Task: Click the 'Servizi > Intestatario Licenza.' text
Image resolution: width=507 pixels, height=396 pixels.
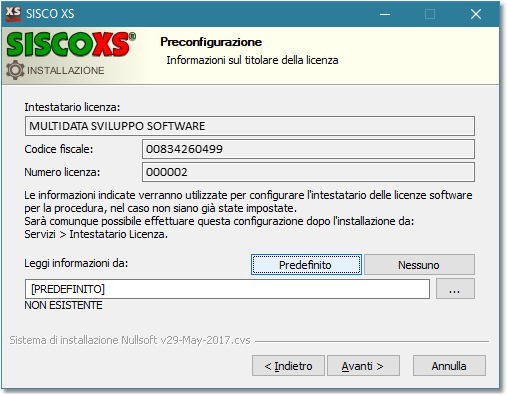Action: [x=96, y=234]
